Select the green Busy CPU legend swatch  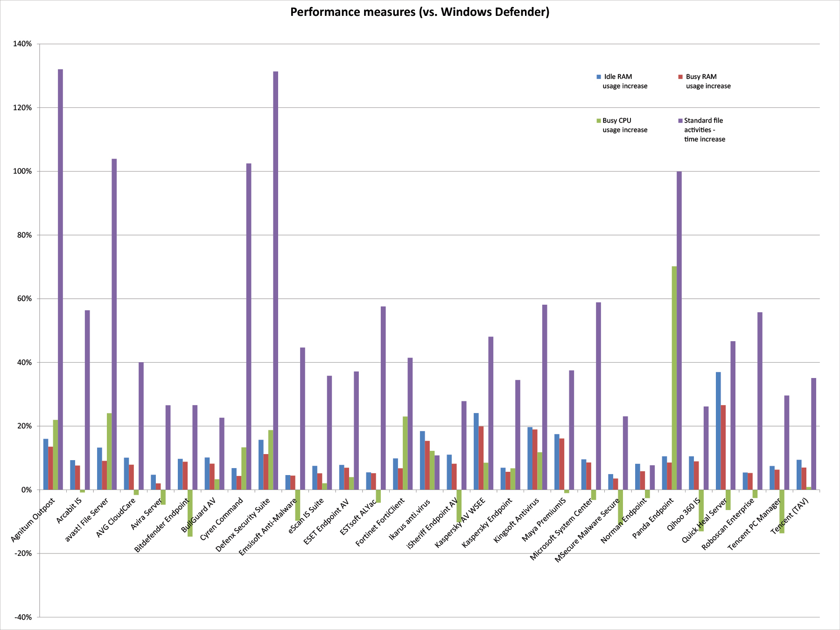tap(599, 120)
